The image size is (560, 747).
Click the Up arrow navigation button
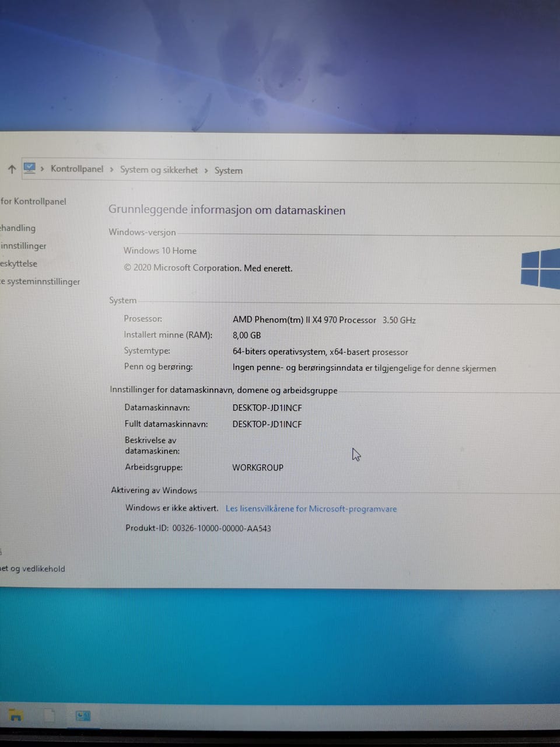(x=12, y=169)
